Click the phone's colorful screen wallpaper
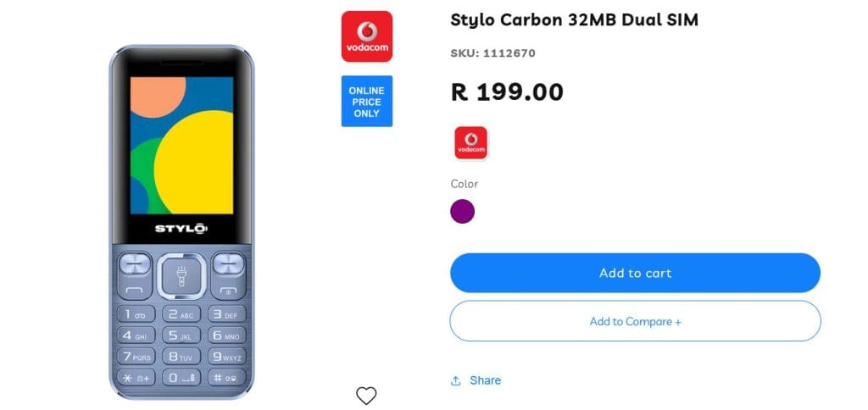This screenshot has width=868, height=410. pos(181,145)
